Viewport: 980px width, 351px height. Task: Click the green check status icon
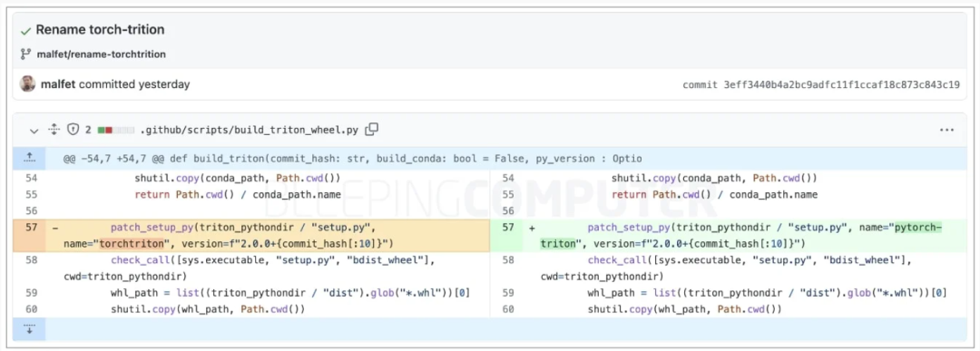(25, 31)
